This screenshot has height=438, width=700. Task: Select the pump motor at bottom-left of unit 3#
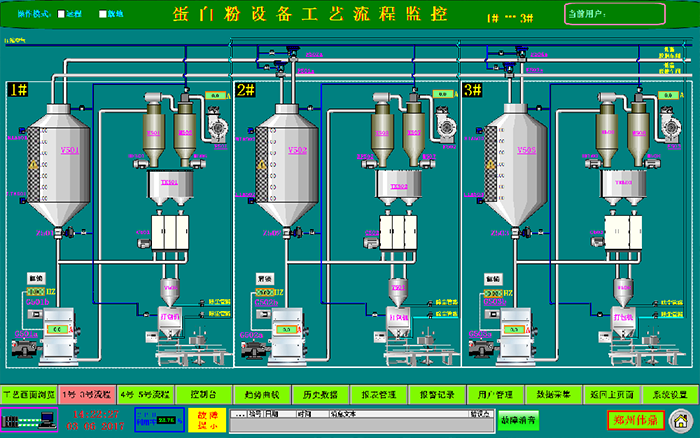coord(483,349)
